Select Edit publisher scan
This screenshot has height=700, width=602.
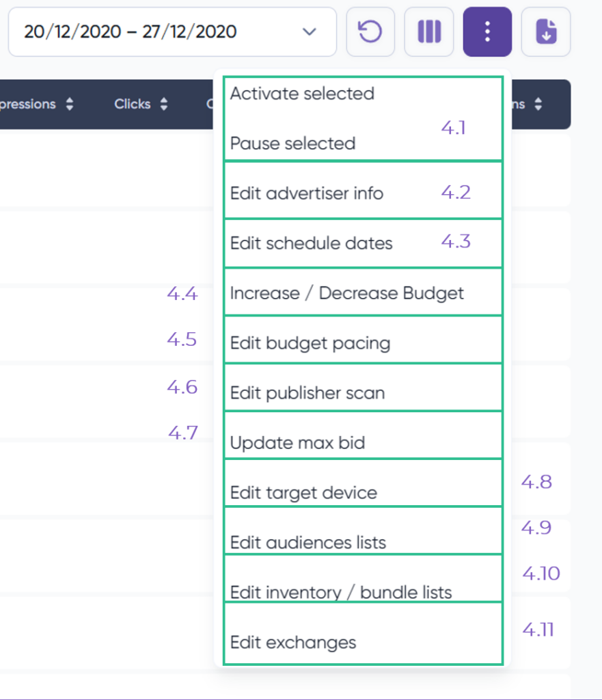pos(309,392)
